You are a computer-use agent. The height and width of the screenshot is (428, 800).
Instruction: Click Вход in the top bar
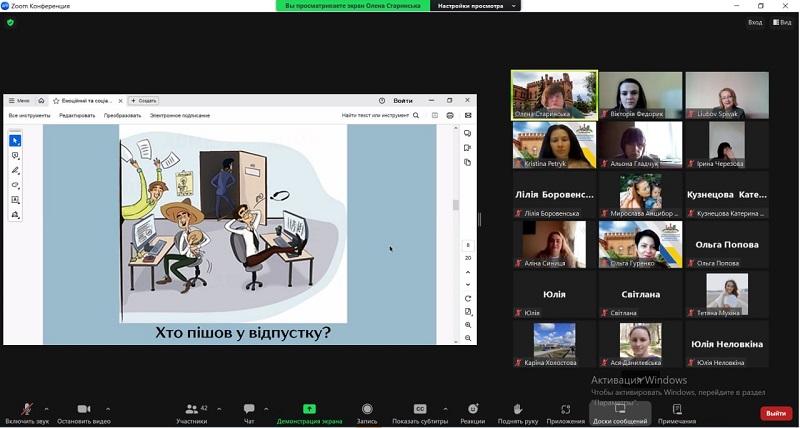point(755,22)
